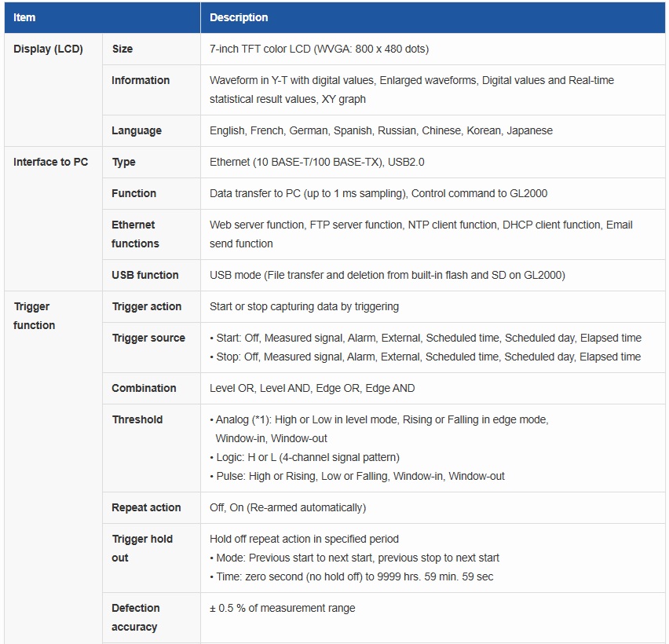Select the Display (LCD) row label
Image resolution: width=669 pixels, height=644 pixels.
tap(48, 49)
